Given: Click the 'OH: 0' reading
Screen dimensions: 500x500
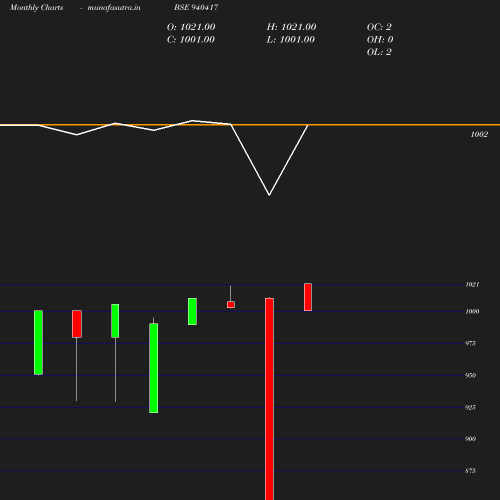Looking at the screenshot, I should [380, 39].
